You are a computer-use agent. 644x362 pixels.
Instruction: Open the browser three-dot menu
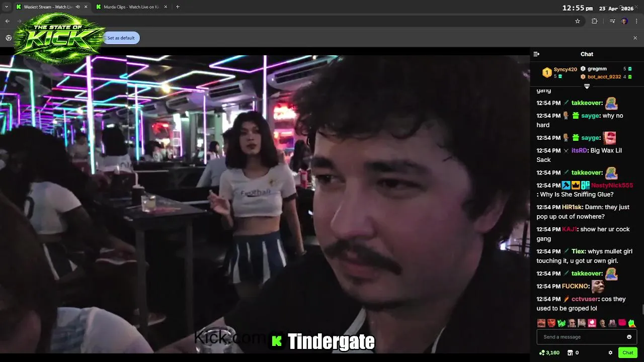point(637,21)
